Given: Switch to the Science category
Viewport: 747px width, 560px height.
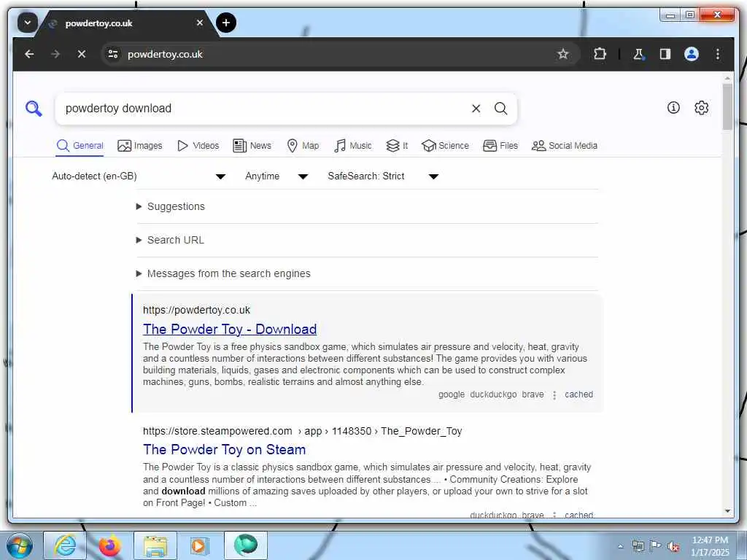Looking at the screenshot, I should coord(446,146).
